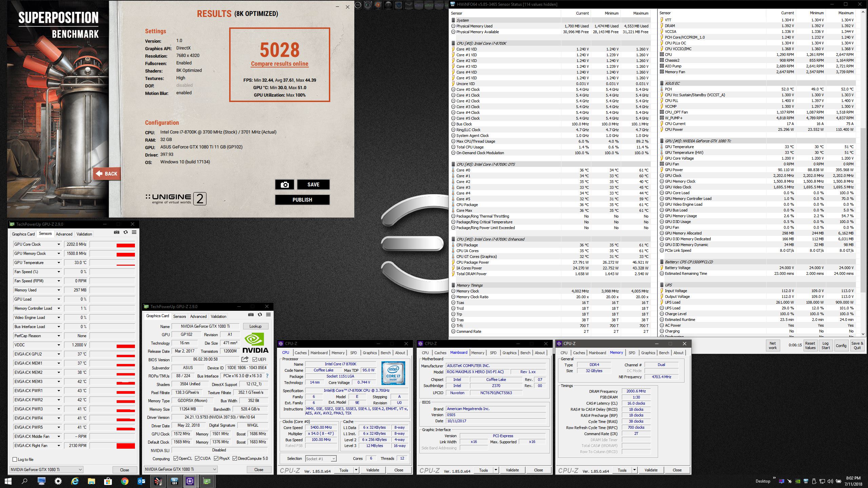This screenshot has width=868, height=488.
Task: Click the BIOS export share icon in GPU-Z
Action: click(245, 359)
